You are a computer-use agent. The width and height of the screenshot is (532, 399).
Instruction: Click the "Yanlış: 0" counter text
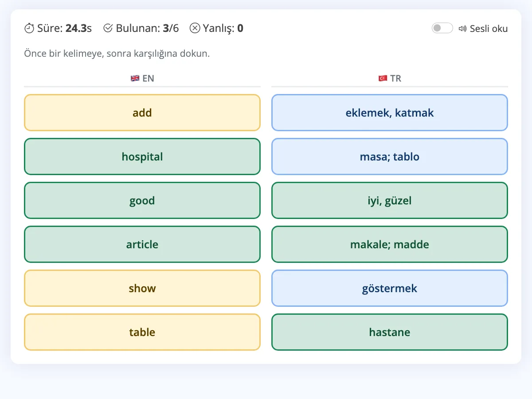[223, 28]
